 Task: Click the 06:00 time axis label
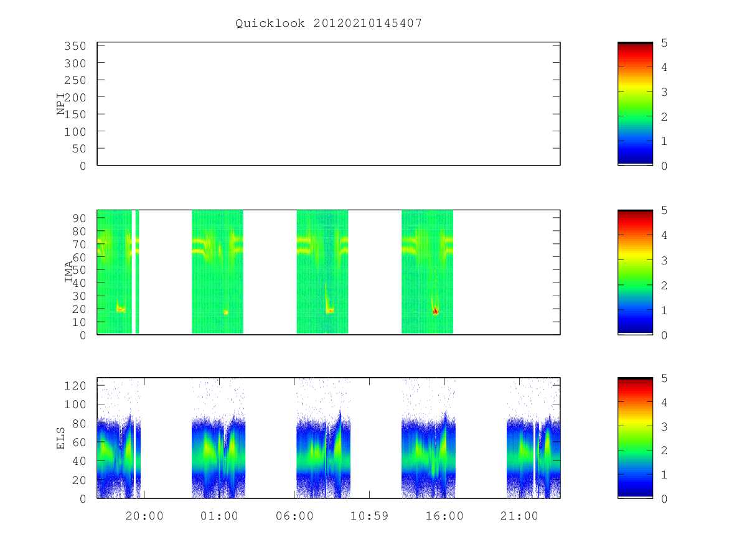pyautogui.click(x=294, y=516)
